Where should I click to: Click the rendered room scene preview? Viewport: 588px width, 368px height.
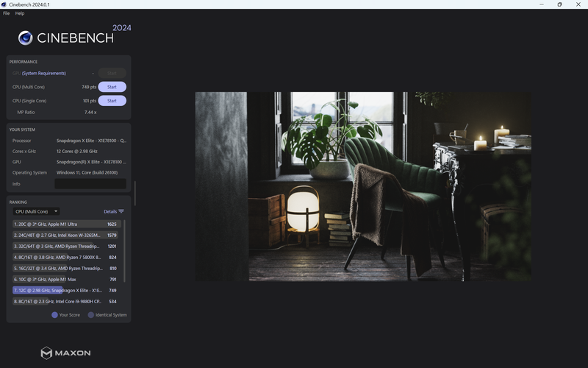point(363,186)
